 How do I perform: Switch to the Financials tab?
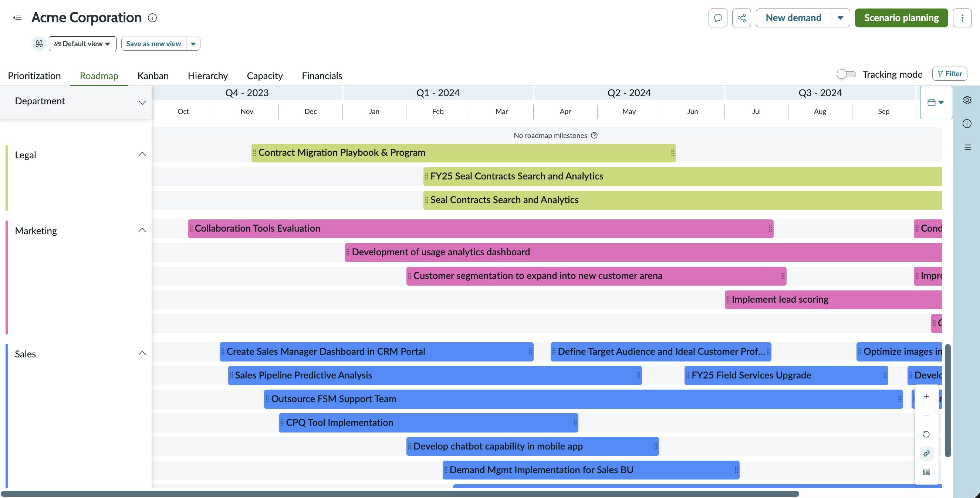point(322,76)
